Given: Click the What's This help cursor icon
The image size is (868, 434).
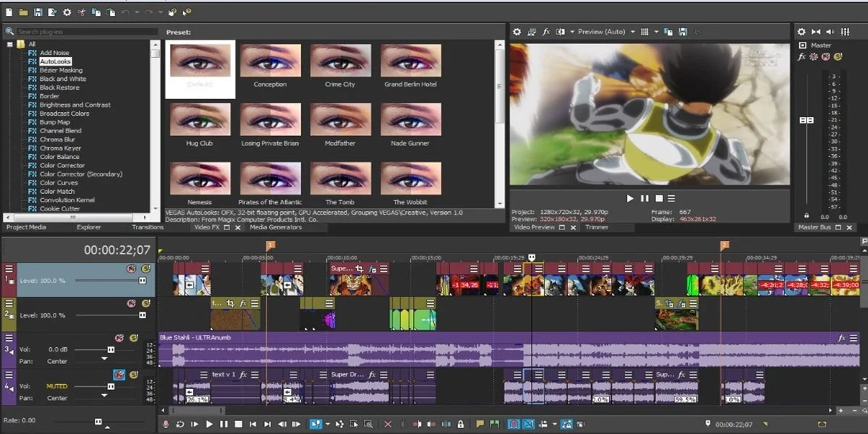Looking at the screenshot, I should click(x=186, y=12).
